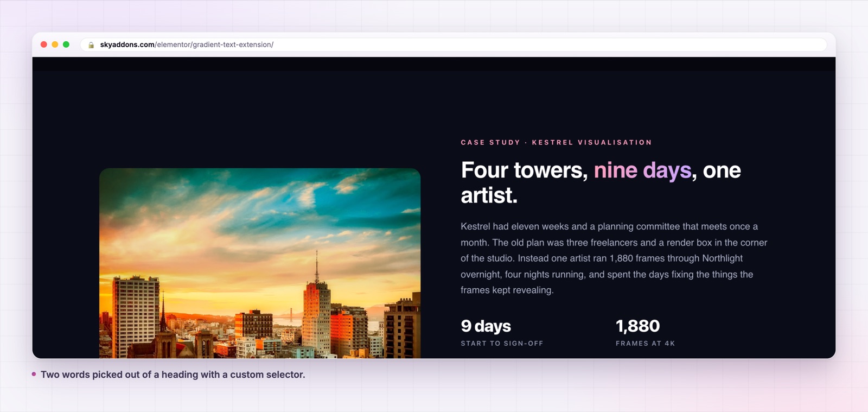
Task: Click the caption 'Two words picked out of a heading'
Action: [x=173, y=375]
